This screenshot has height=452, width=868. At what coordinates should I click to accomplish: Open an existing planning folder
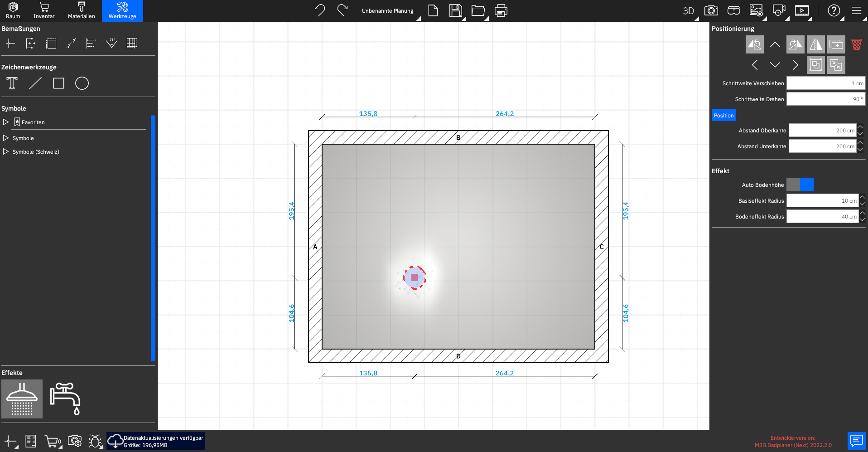(478, 10)
